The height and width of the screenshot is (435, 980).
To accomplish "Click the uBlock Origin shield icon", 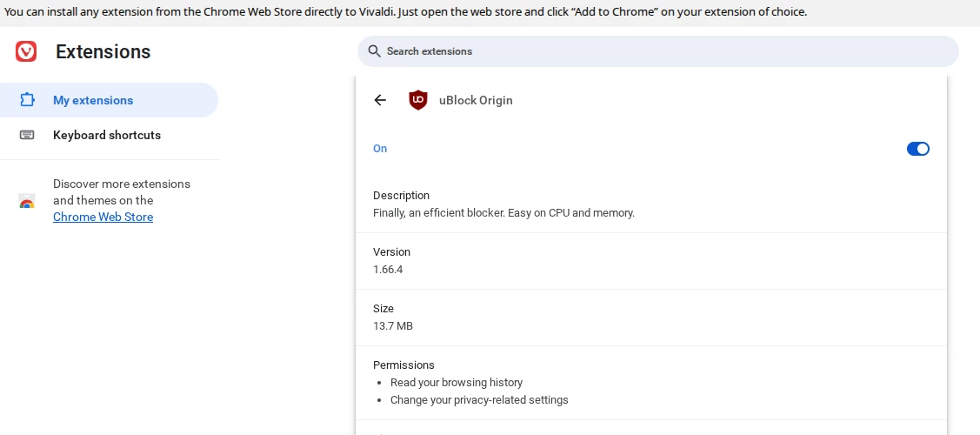I will pyautogui.click(x=418, y=100).
